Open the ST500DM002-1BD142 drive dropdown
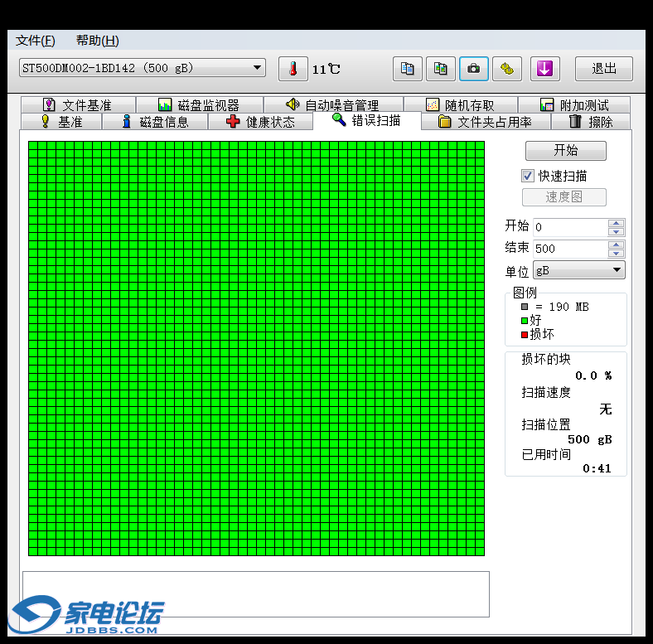This screenshot has width=653, height=644. tap(142, 68)
